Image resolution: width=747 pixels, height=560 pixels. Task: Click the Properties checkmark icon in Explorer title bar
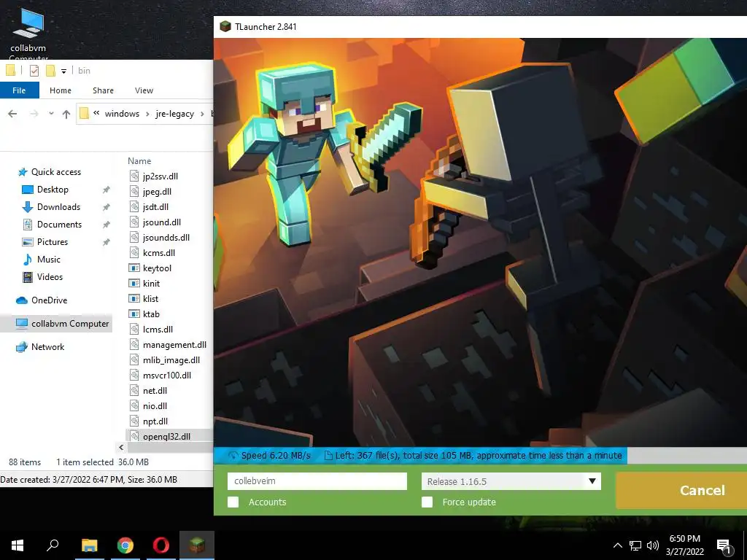click(34, 71)
